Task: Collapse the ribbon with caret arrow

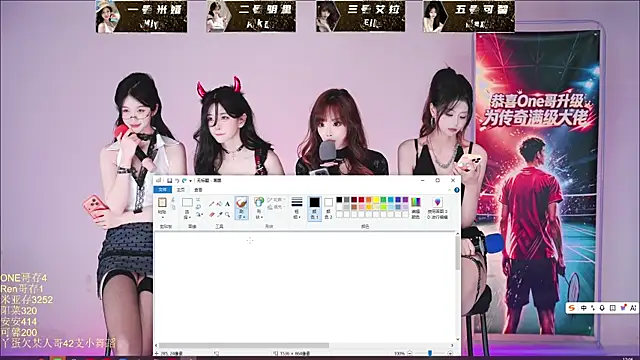Action: 449,190
